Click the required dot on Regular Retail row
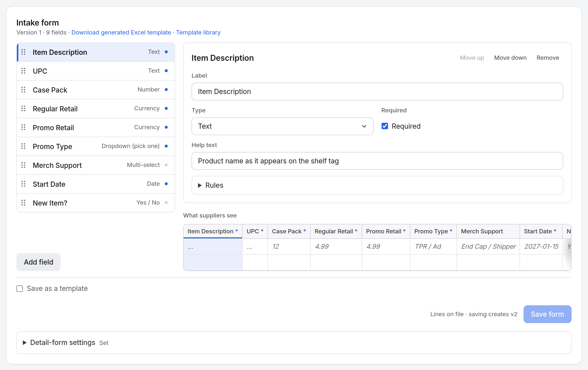This screenshot has height=370, width=588. [166, 108]
